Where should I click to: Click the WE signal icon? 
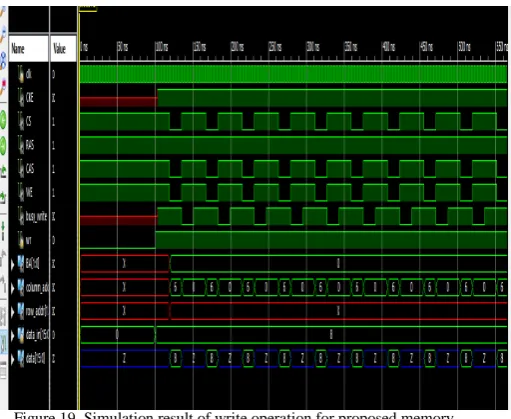click(21, 193)
